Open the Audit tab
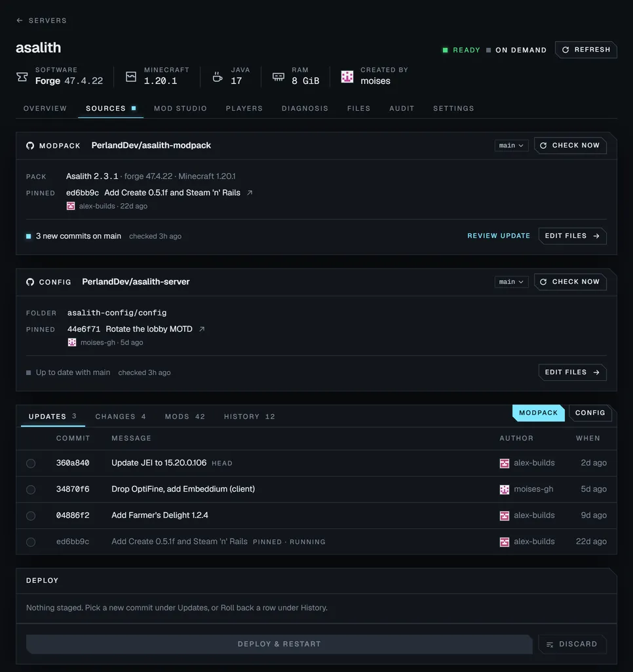 pos(402,108)
